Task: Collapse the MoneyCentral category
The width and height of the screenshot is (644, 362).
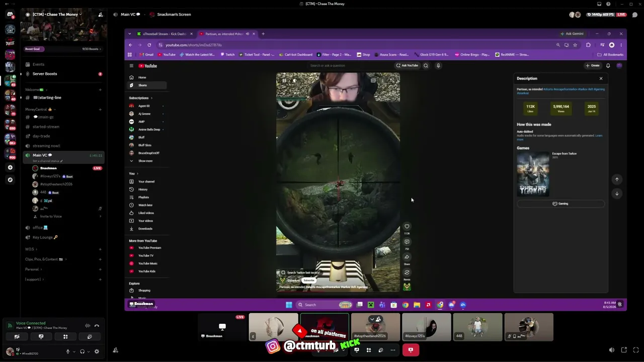Action: 39,109
